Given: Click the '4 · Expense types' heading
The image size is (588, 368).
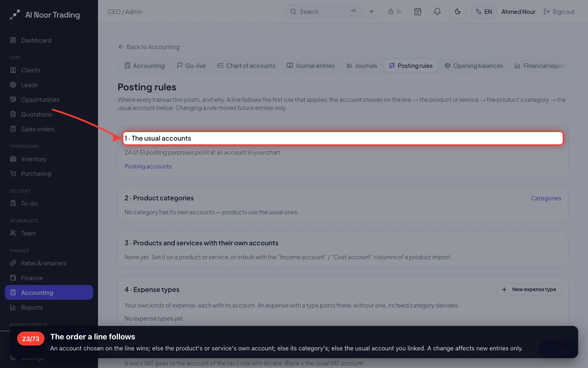Looking at the screenshot, I should tap(152, 290).
